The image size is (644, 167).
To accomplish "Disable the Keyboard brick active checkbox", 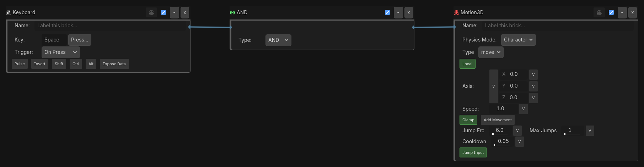I will point(163,12).
